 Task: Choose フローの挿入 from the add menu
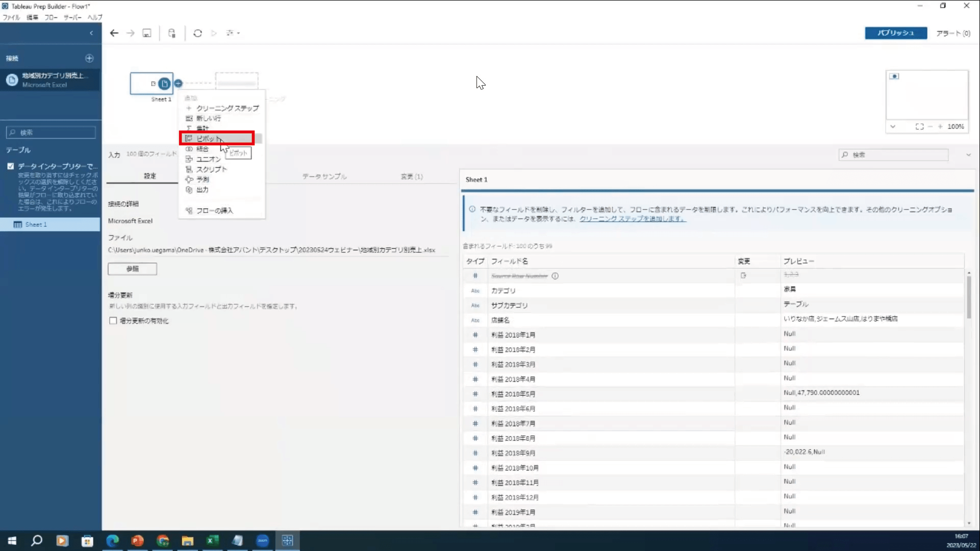222,211
